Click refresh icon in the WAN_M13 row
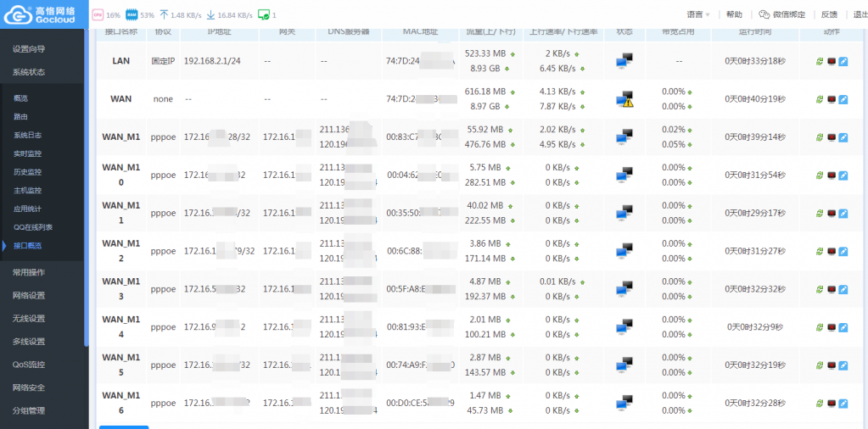 pyautogui.click(x=820, y=289)
